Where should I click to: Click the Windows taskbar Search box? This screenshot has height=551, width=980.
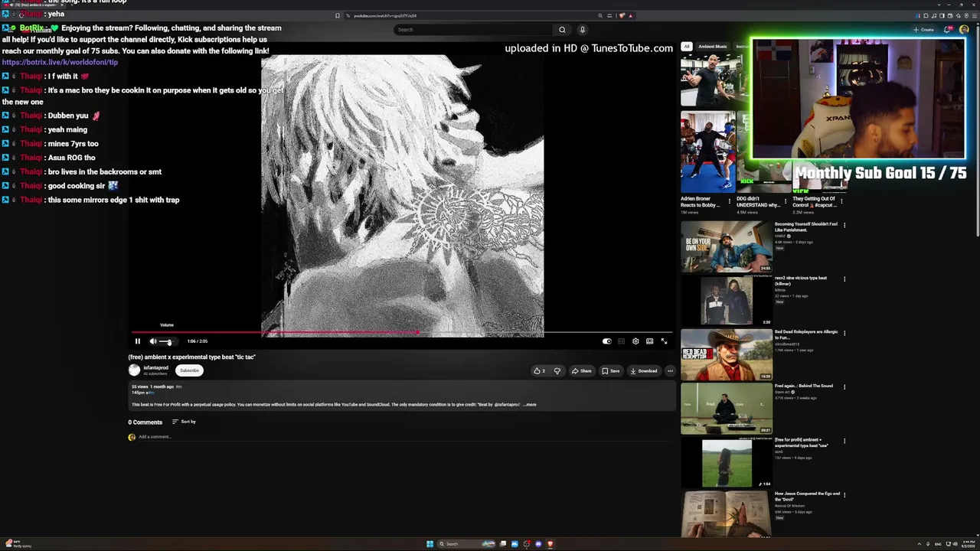tap(466, 544)
